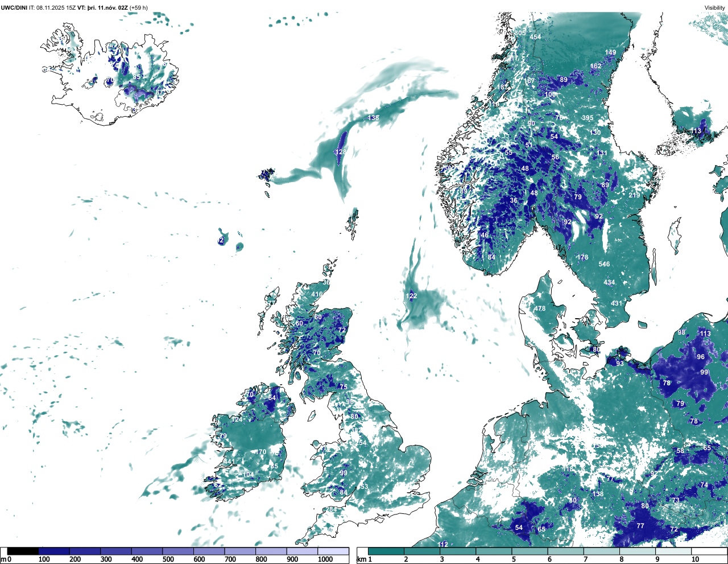Click the "m 0" scale label

click(6, 560)
